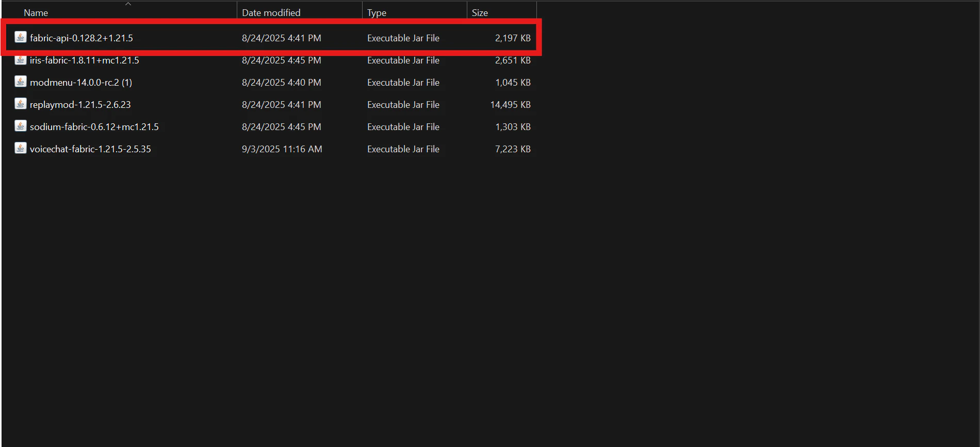Click the sodium-fabric jar file icon
980x447 pixels.
tap(20, 126)
